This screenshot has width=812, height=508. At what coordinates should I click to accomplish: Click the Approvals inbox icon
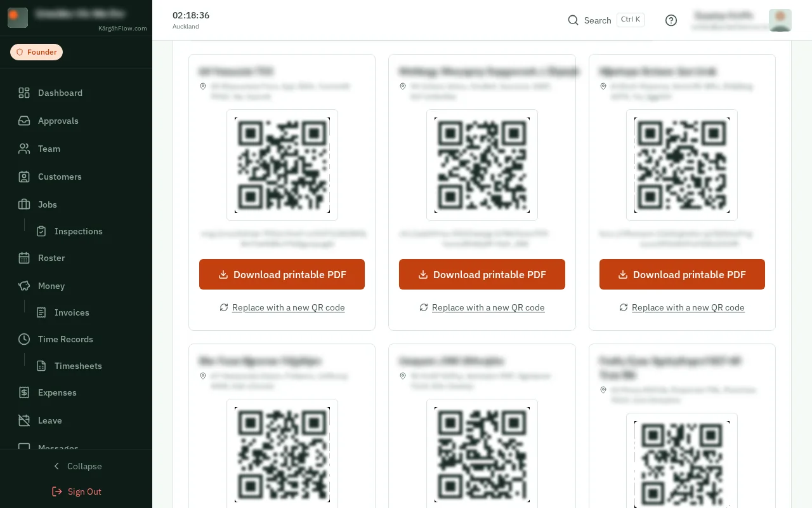click(x=24, y=121)
